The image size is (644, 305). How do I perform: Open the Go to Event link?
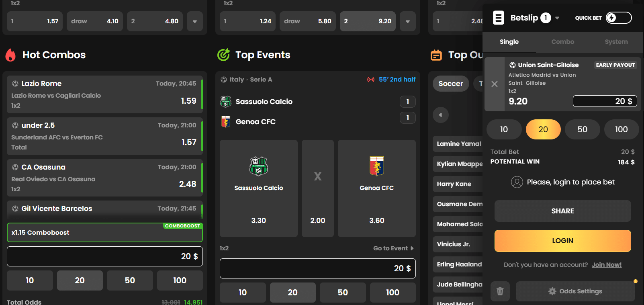(393, 248)
